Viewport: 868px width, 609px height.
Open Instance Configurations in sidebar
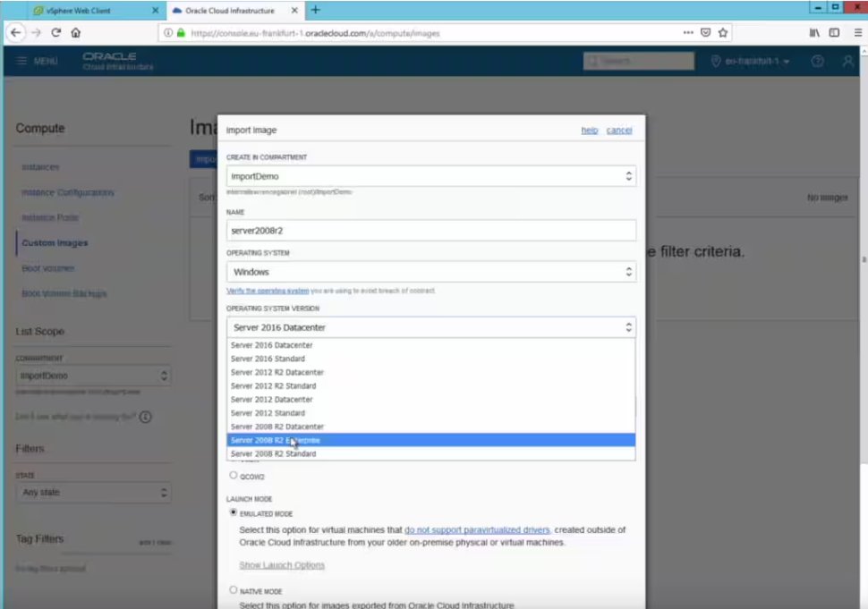tap(67, 192)
